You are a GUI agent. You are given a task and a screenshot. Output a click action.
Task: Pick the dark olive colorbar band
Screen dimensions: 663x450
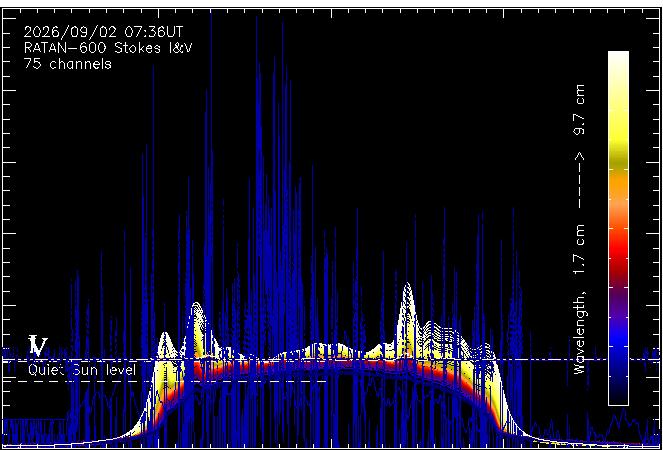tap(618, 161)
